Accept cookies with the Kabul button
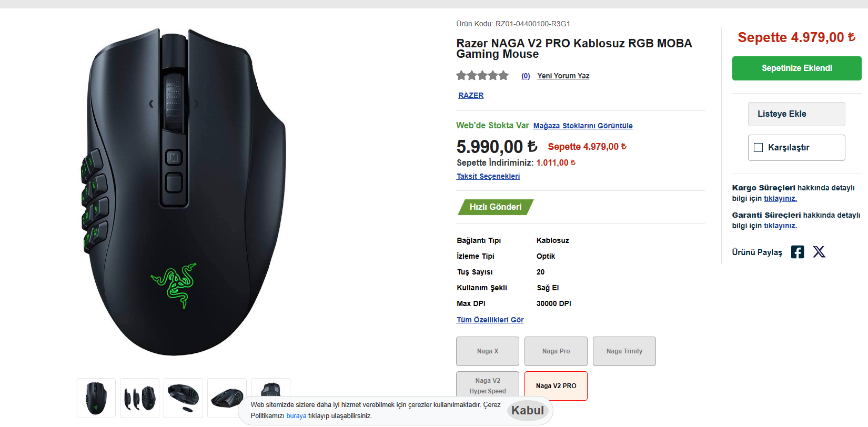Screen dimensions: 868x427 click(528, 411)
